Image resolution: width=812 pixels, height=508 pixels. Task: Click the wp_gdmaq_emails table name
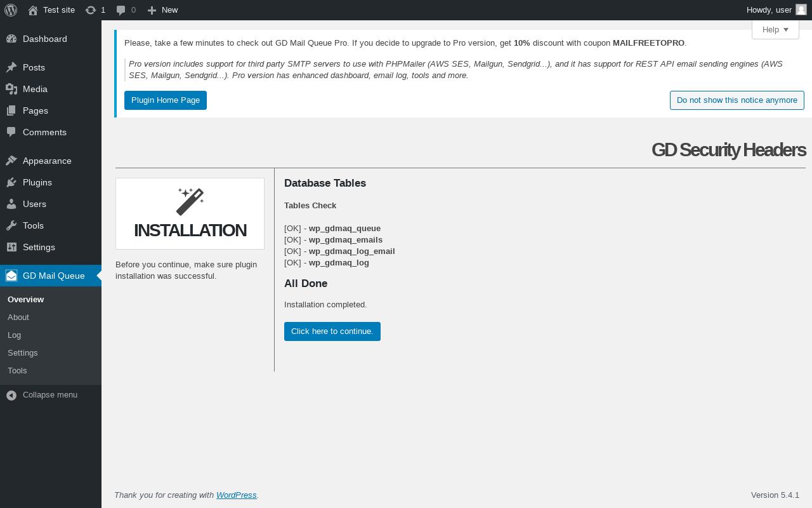[346, 240]
